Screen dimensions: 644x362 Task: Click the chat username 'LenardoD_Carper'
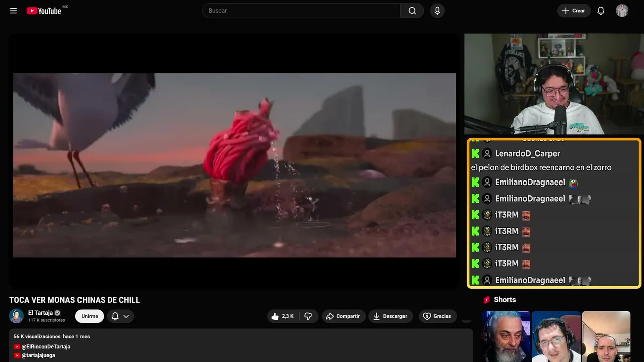pos(528,154)
